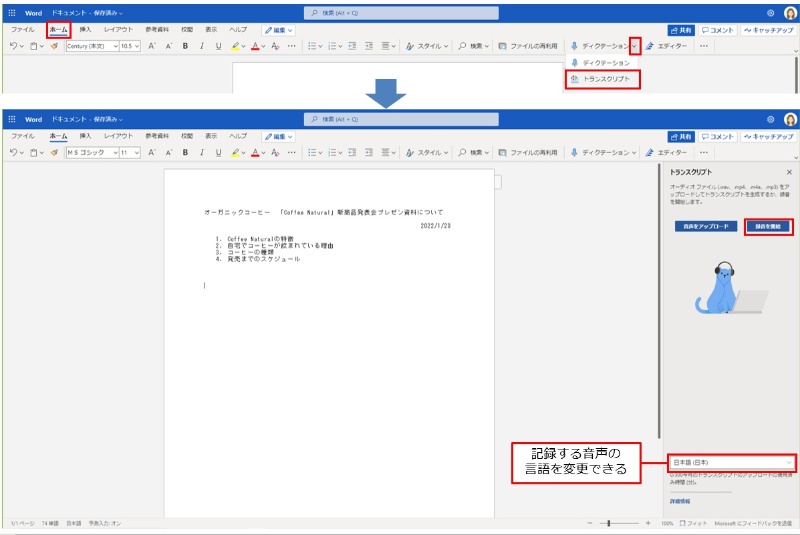
Task: Click キャッチアップ button in the lower Word window
Action: pos(768,137)
